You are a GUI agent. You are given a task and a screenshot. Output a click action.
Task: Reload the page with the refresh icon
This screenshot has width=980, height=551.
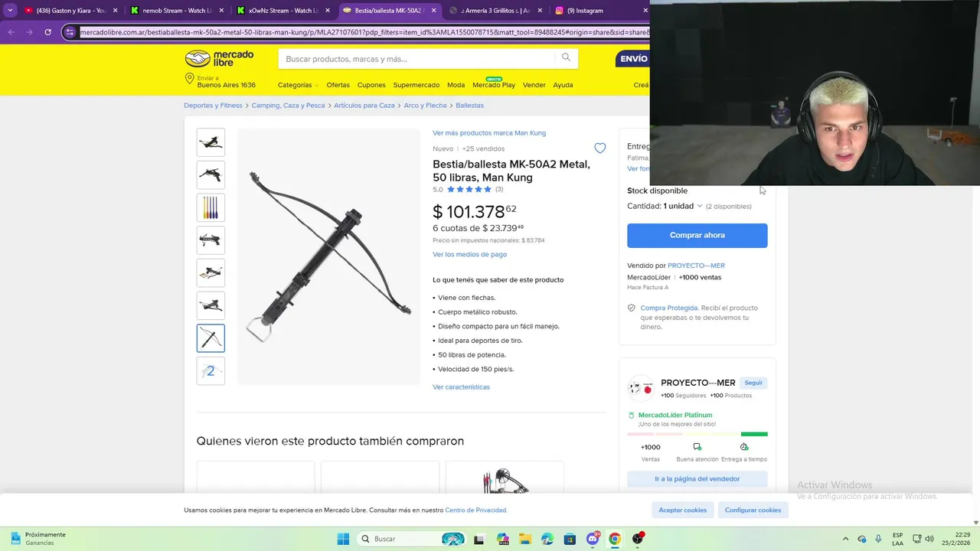click(47, 32)
